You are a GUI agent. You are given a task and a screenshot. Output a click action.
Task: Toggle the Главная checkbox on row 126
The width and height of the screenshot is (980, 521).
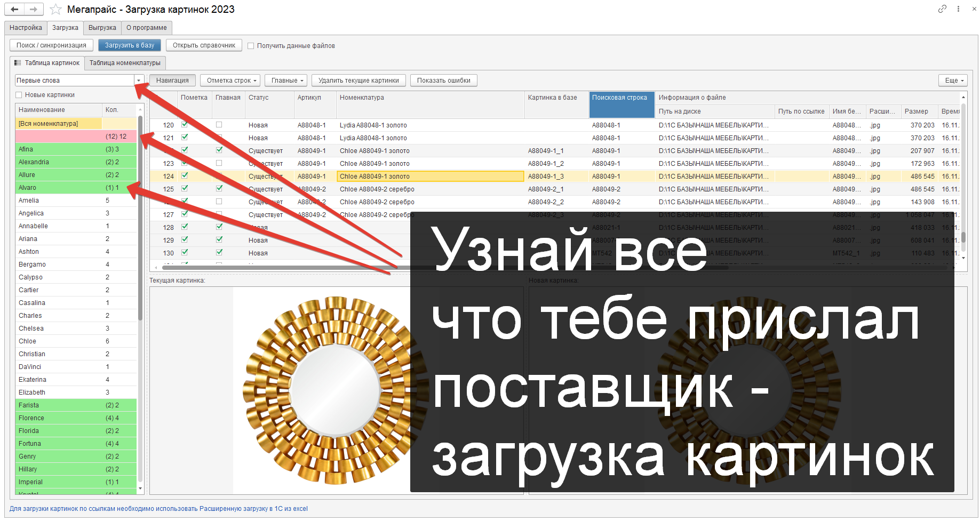coord(219,202)
